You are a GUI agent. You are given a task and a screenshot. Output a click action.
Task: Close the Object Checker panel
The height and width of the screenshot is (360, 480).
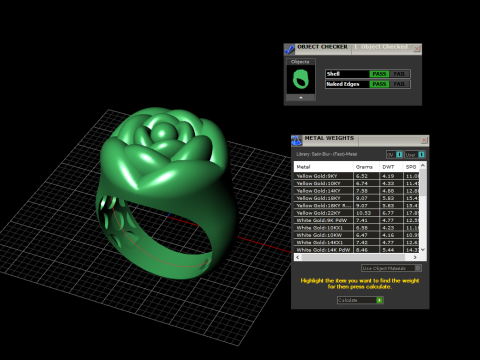(x=417, y=49)
